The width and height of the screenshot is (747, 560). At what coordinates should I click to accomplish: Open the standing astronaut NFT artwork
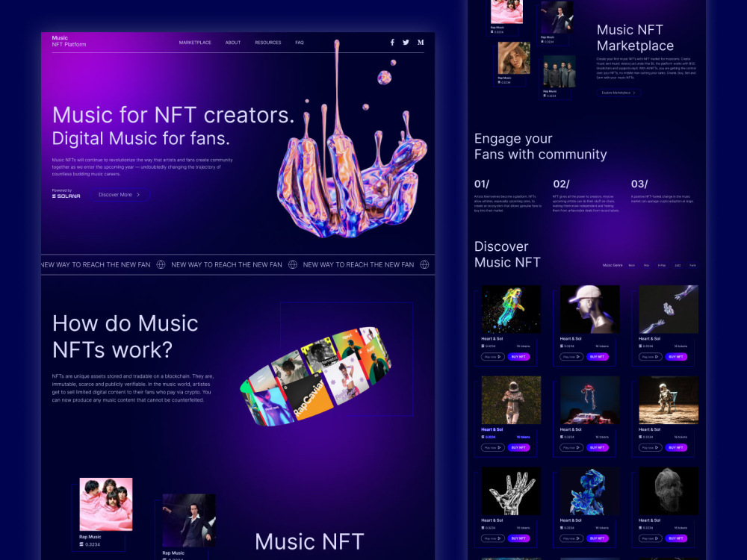coord(511,400)
